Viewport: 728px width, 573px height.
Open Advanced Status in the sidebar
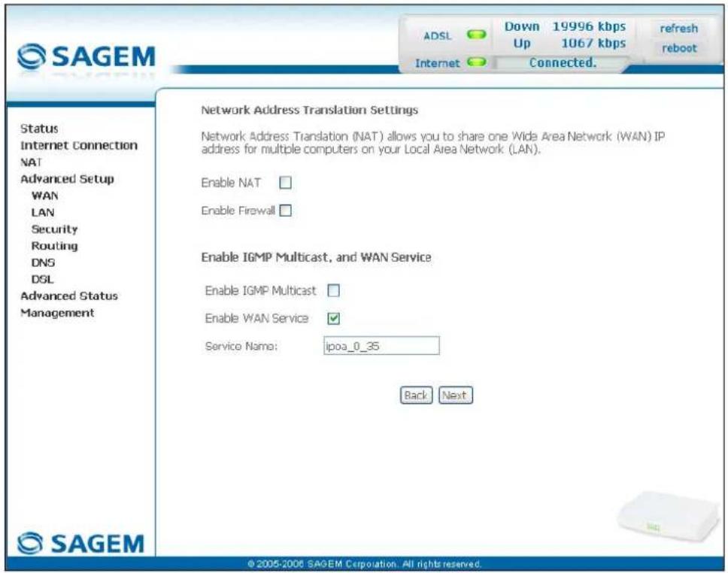click(69, 296)
